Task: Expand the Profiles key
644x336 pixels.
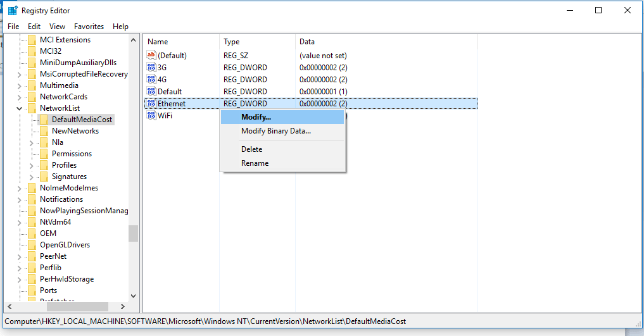Action: 32,165
